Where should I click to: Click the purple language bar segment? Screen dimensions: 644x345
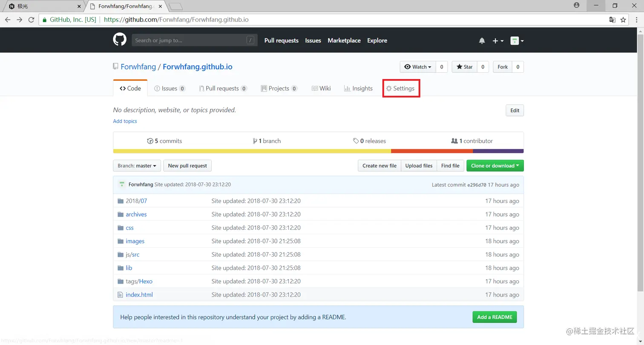pyautogui.click(x=498, y=151)
